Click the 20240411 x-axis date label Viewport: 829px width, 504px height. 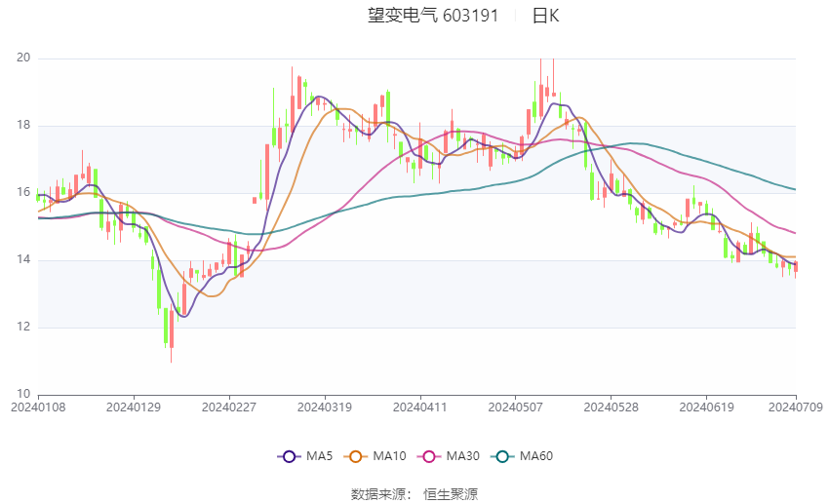point(419,407)
